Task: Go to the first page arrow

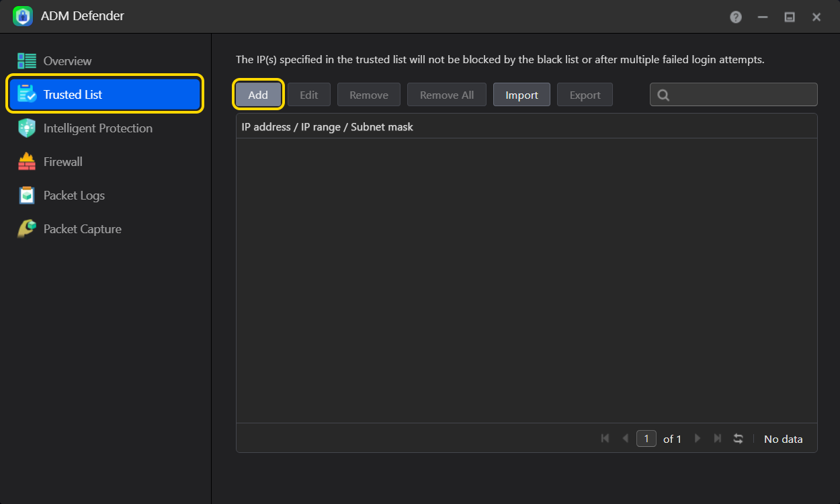Action: [x=605, y=439]
